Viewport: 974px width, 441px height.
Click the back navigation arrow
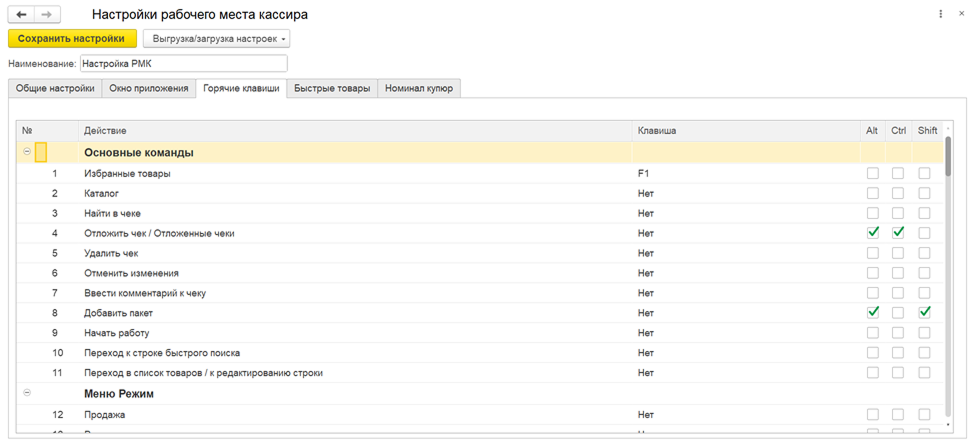(22, 14)
